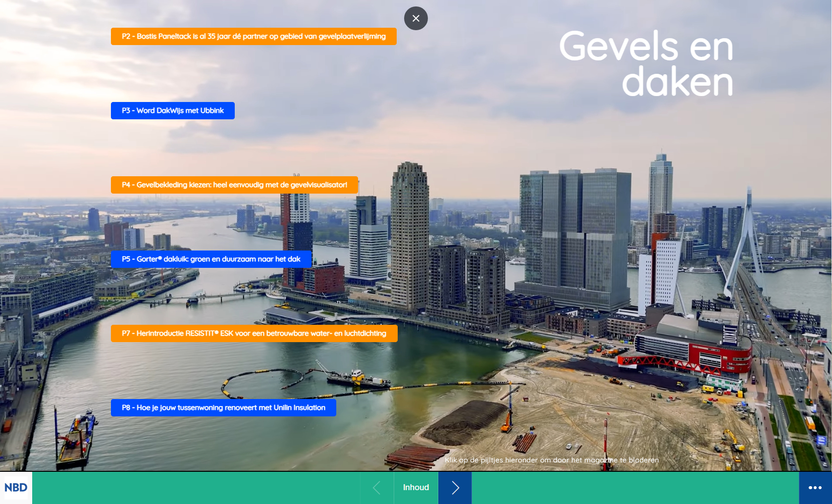This screenshot has width=832, height=504.
Task: Open P5 Gorter dakluik article
Action: (x=211, y=259)
